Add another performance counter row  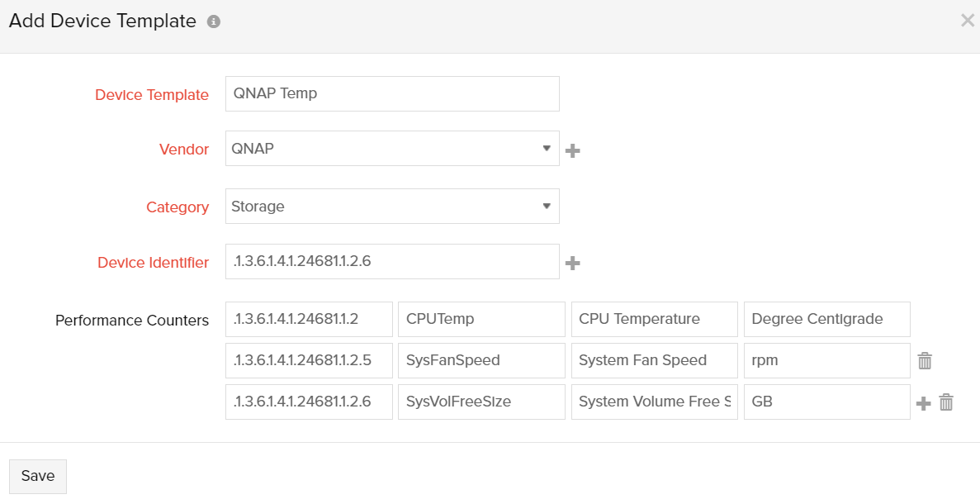coord(923,402)
